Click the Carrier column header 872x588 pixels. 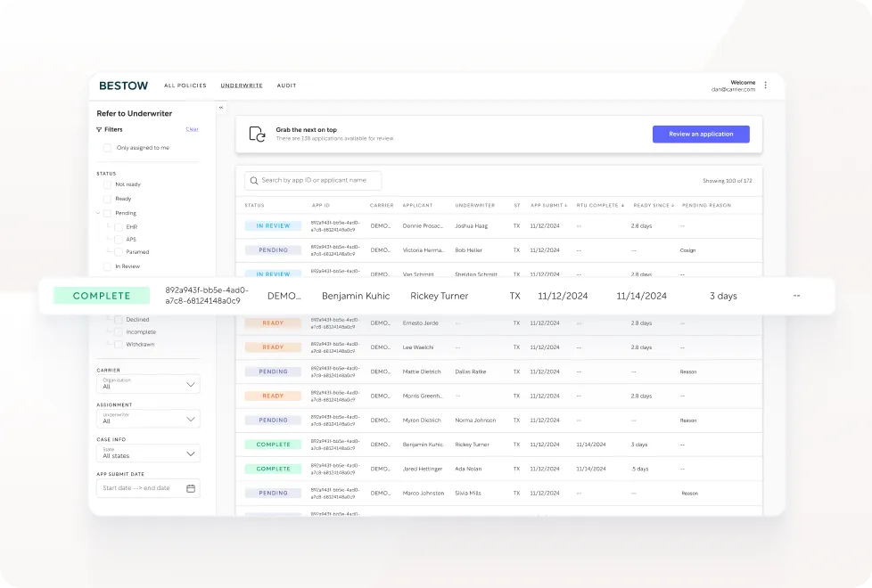[x=382, y=206]
